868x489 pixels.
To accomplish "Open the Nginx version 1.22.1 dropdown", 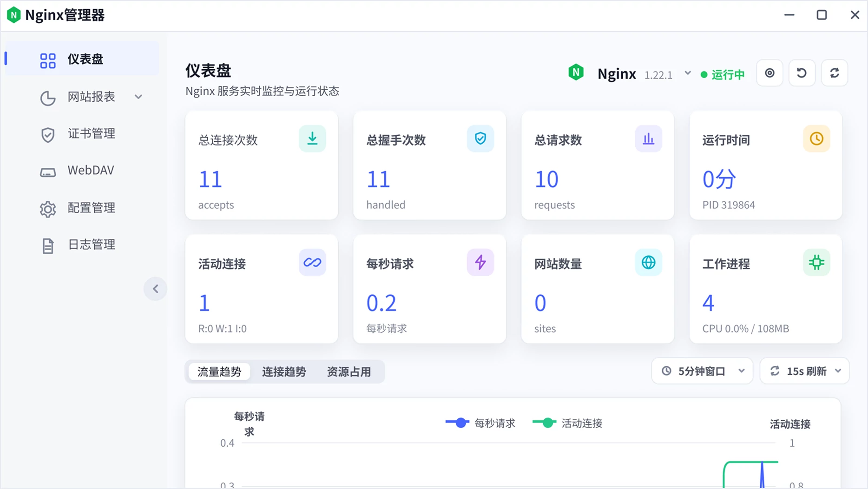I will click(x=688, y=73).
